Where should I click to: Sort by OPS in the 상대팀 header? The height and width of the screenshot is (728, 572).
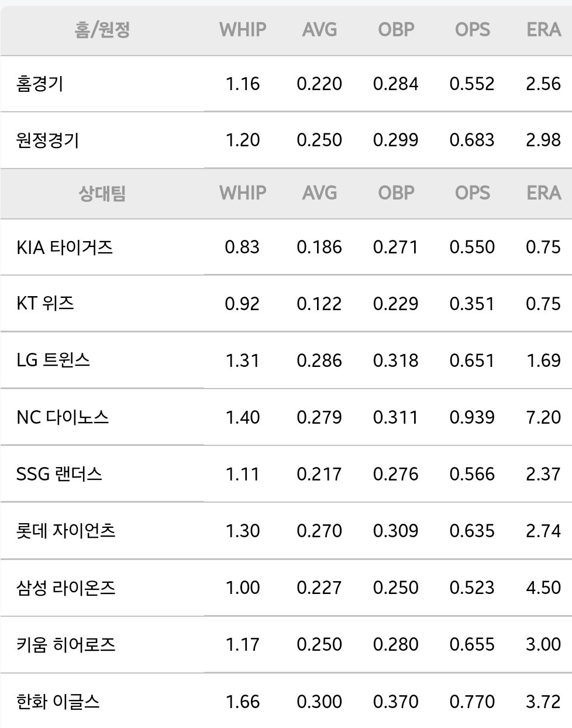pos(472,193)
